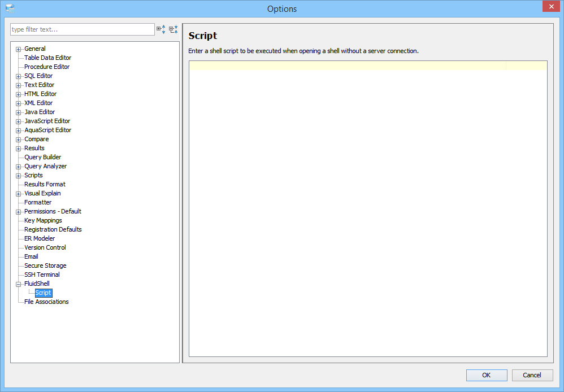Expand the Compare tree node

[18, 140]
